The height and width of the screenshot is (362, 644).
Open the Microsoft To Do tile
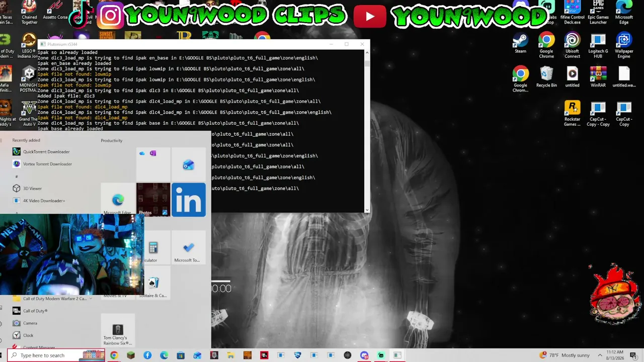coord(189,248)
